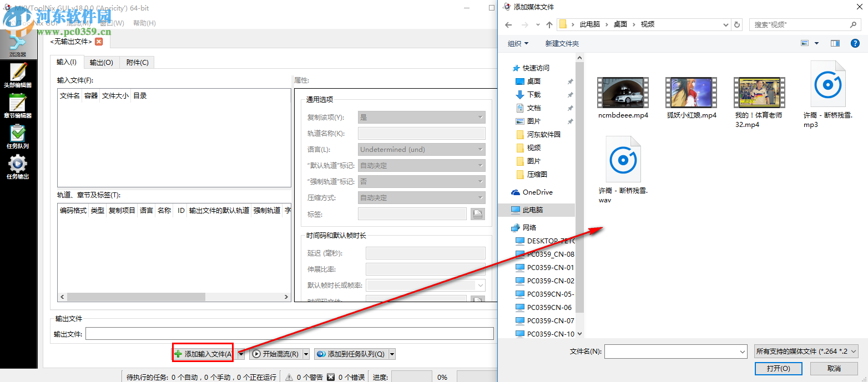
Task: Click the 添加输入文件 button
Action: point(203,353)
